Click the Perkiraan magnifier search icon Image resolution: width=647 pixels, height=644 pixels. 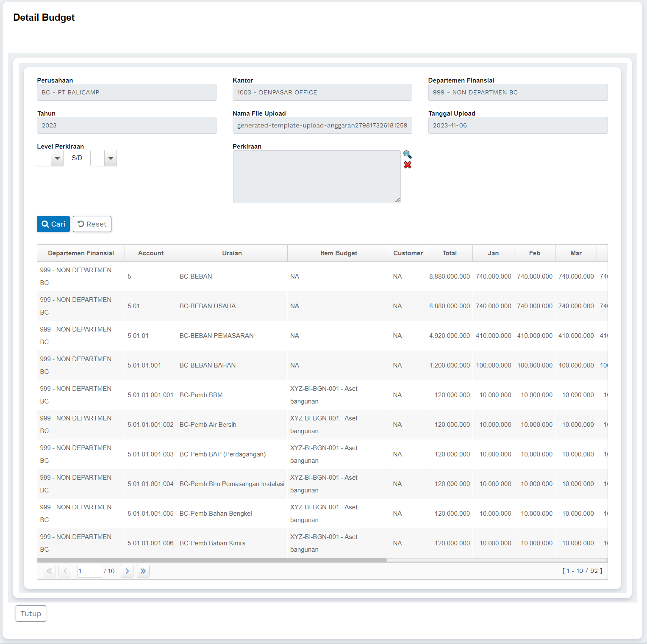click(x=407, y=155)
